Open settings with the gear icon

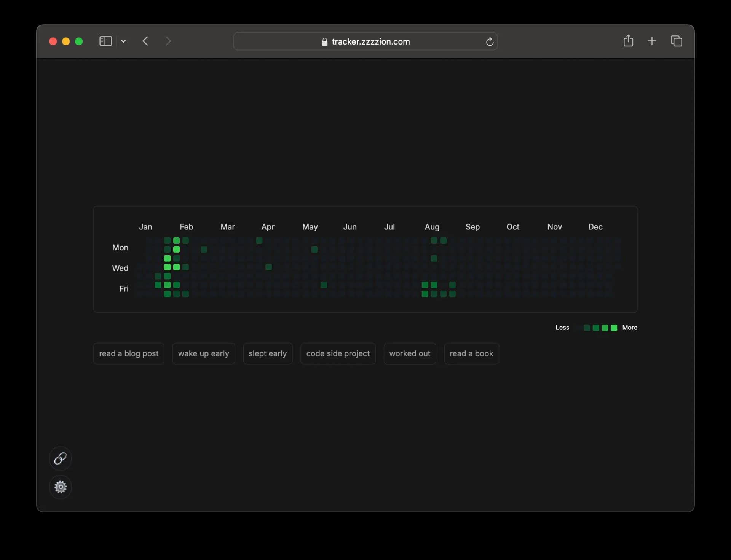[60, 487]
